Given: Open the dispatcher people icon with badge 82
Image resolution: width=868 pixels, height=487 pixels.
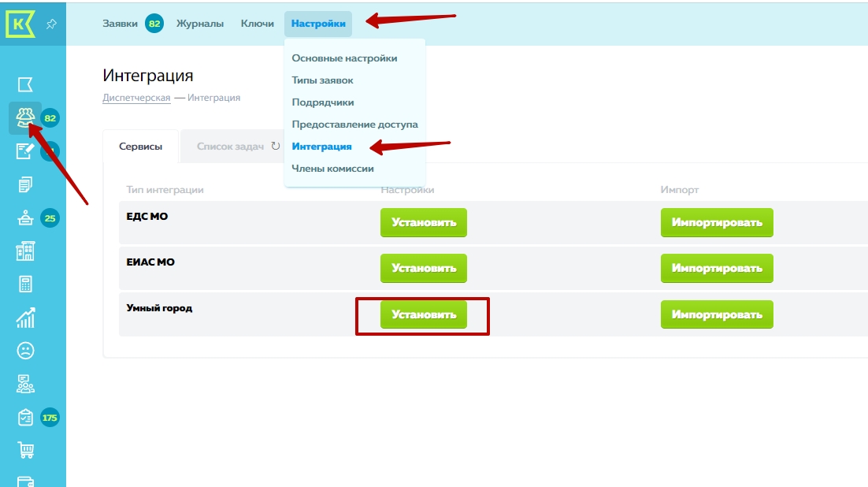Looking at the screenshot, I should 25,117.
